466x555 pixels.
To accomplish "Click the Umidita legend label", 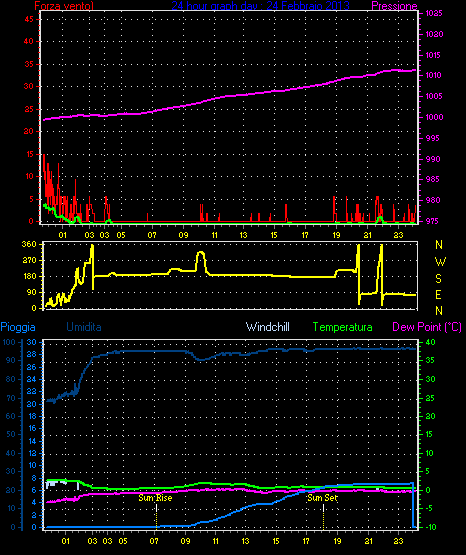I will pyautogui.click(x=84, y=327).
